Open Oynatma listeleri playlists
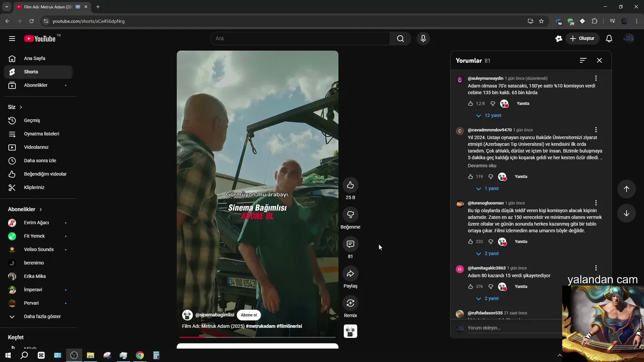644x362 pixels. pos(38,134)
